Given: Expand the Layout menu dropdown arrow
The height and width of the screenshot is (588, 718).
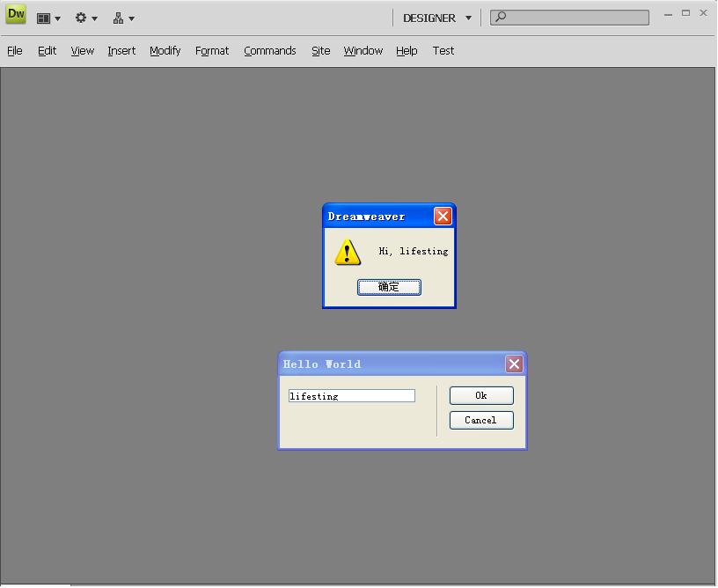Looking at the screenshot, I should click(58, 18).
